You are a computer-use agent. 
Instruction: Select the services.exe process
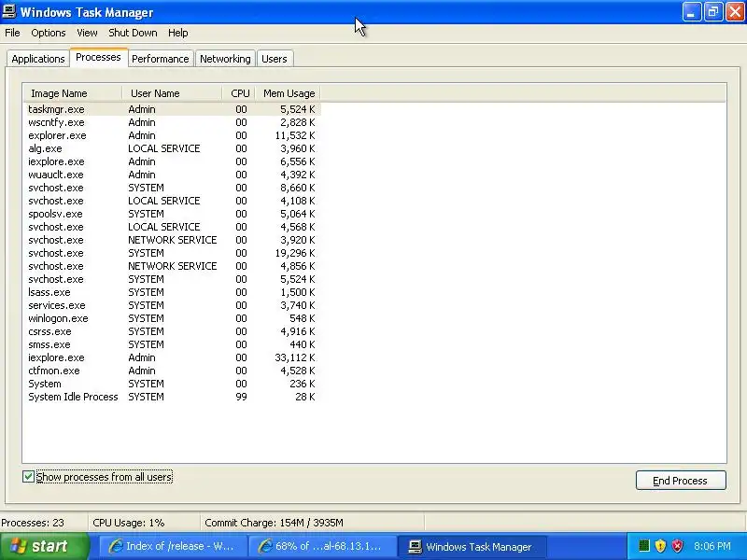click(172, 306)
